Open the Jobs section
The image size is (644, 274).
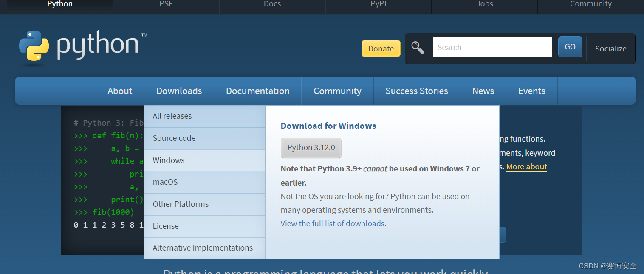point(484,4)
